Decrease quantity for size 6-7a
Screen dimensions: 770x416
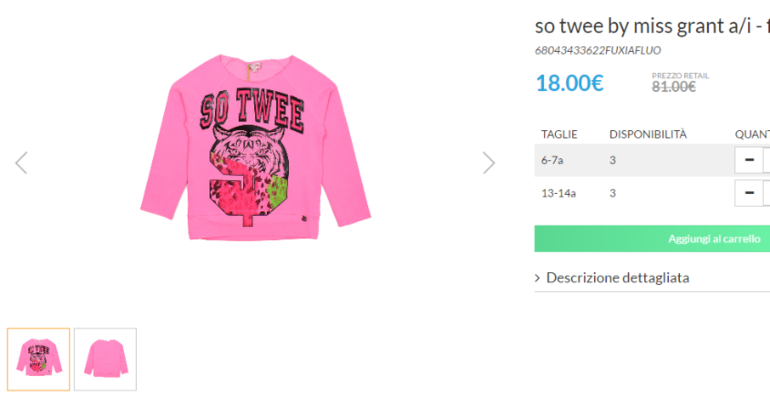click(x=748, y=160)
